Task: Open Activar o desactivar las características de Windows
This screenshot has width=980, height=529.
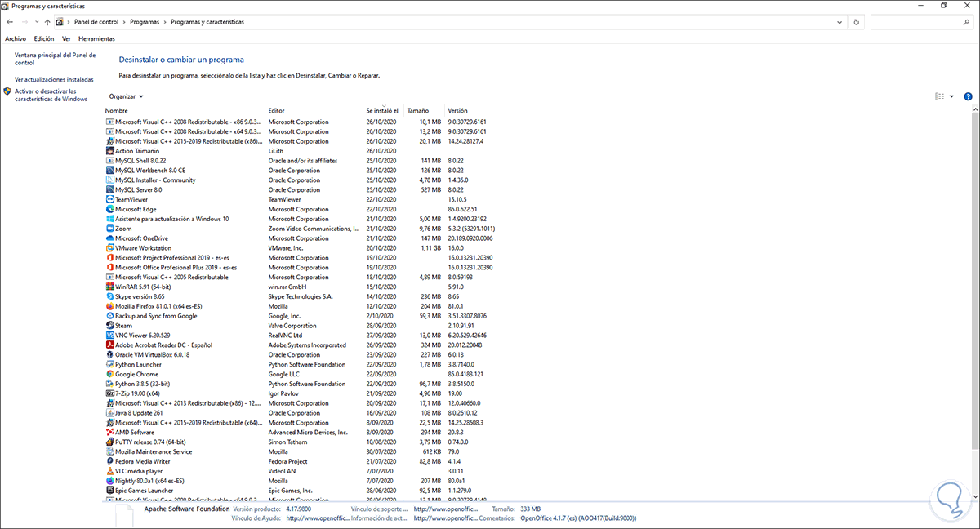Action: click(51, 95)
